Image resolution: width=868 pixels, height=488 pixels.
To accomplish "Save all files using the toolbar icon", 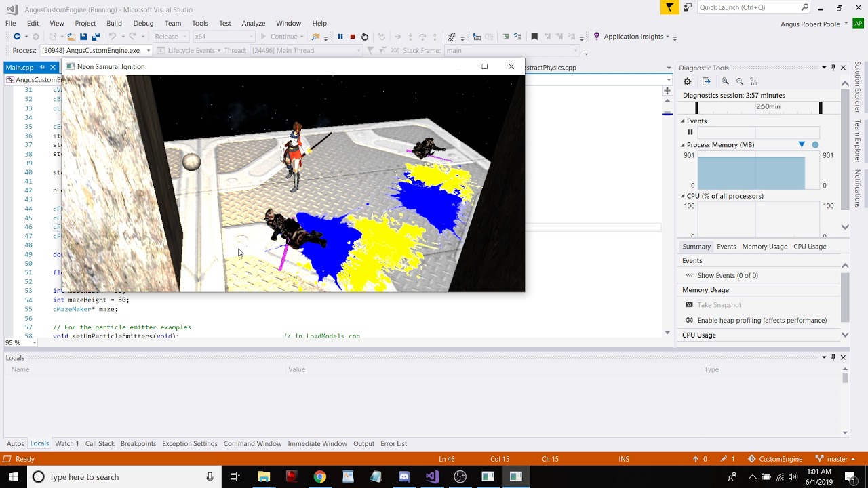I will coord(95,37).
